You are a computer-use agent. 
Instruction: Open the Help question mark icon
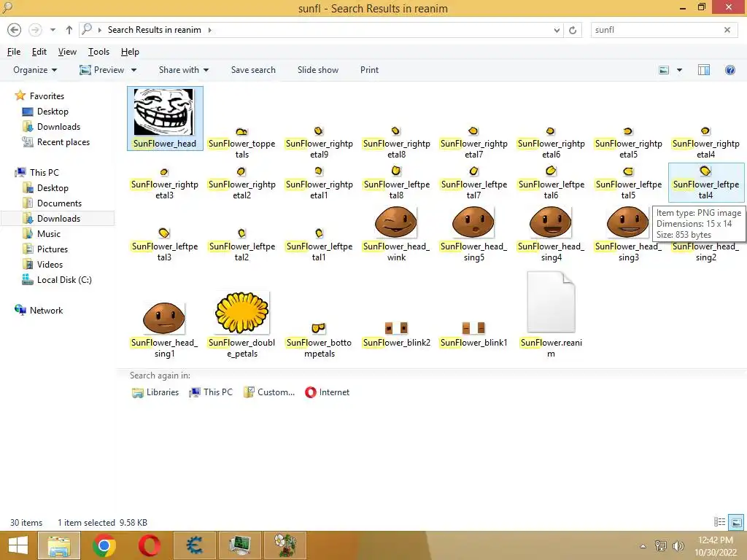coord(729,70)
